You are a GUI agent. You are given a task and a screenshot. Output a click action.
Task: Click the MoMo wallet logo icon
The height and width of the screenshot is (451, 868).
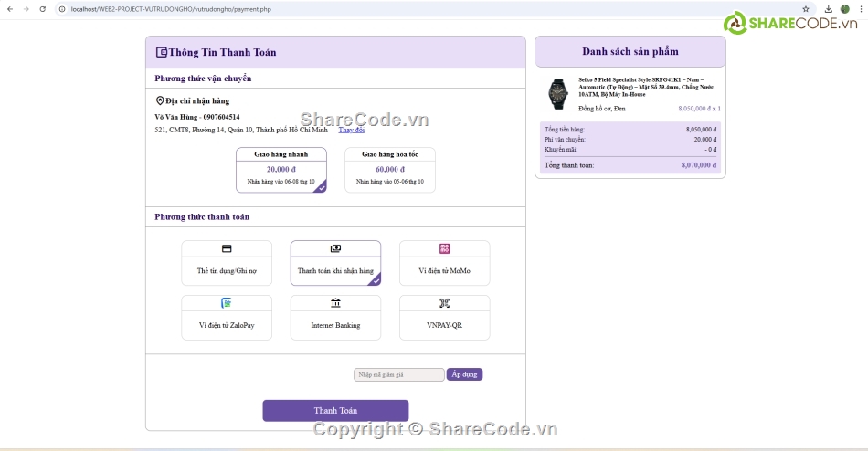point(444,248)
